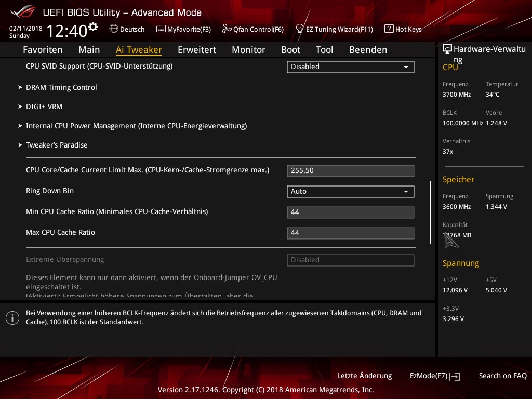Open CPU SVID Support dropdown

(x=351, y=67)
